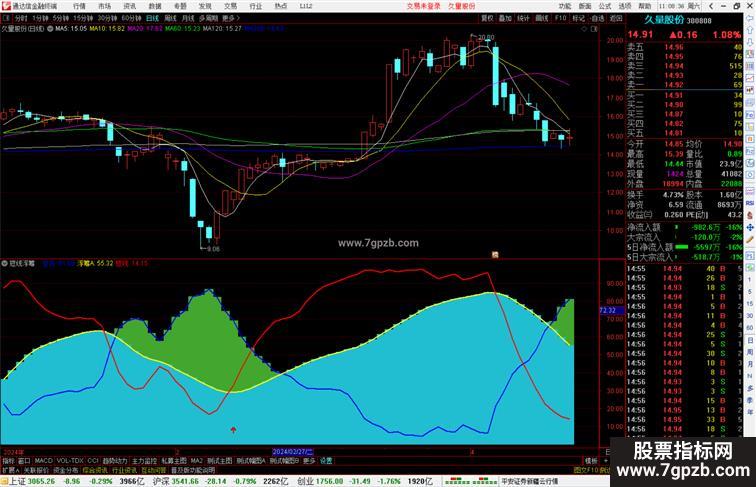Open the 交易 menu
This screenshot has height=487, width=756.
(230, 6)
